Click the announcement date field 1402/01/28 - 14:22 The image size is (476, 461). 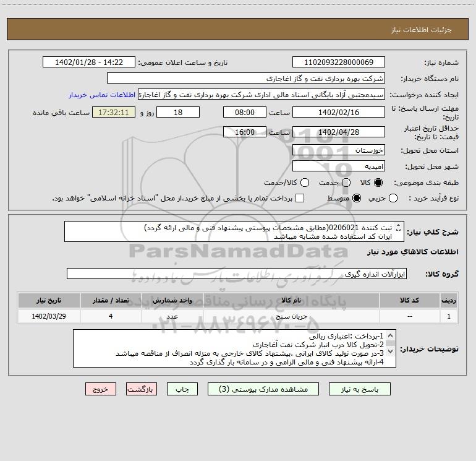tap(89, 62)
